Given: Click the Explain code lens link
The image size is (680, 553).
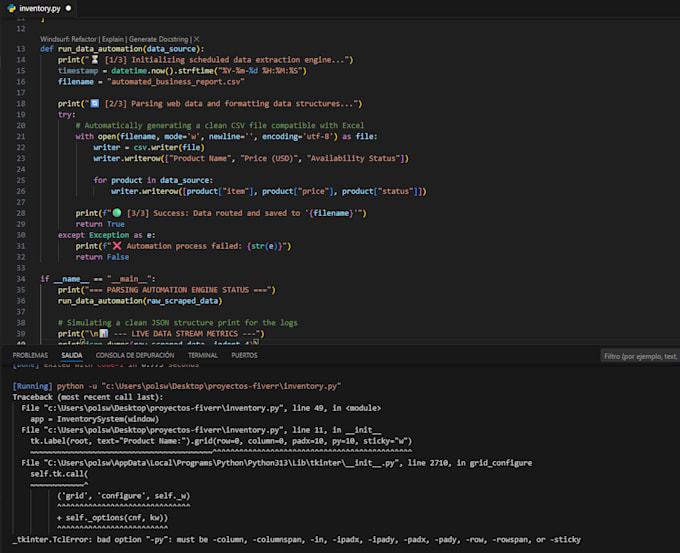Looking at the screenshot, I should 113,39.
